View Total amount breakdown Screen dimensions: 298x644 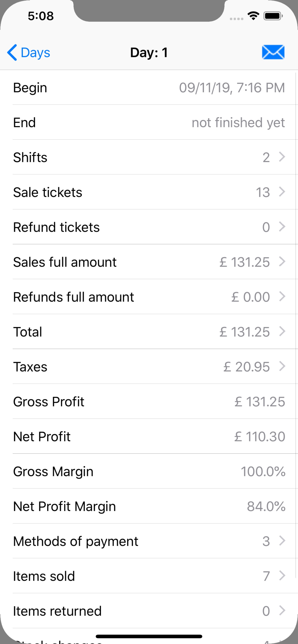coord(149,332)
